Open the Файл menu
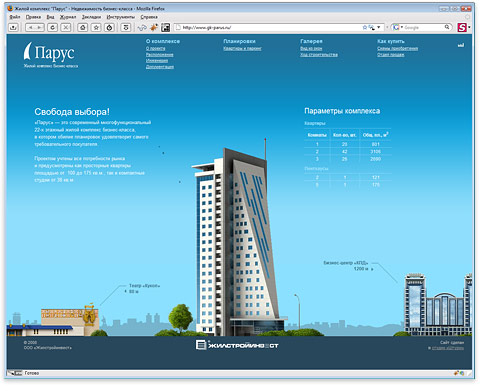480x391 pixels. 15,17
